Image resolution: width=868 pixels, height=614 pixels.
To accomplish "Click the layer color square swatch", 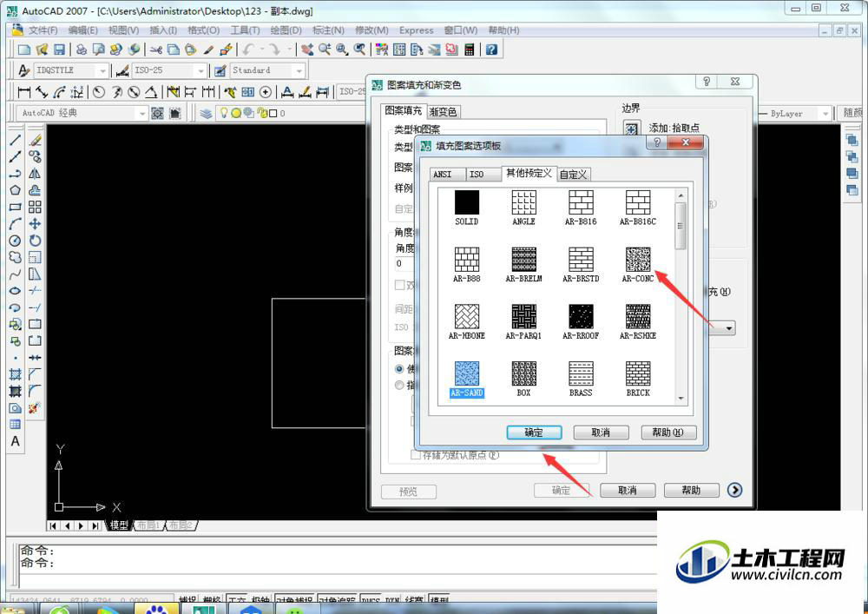I will coord(273,113).
